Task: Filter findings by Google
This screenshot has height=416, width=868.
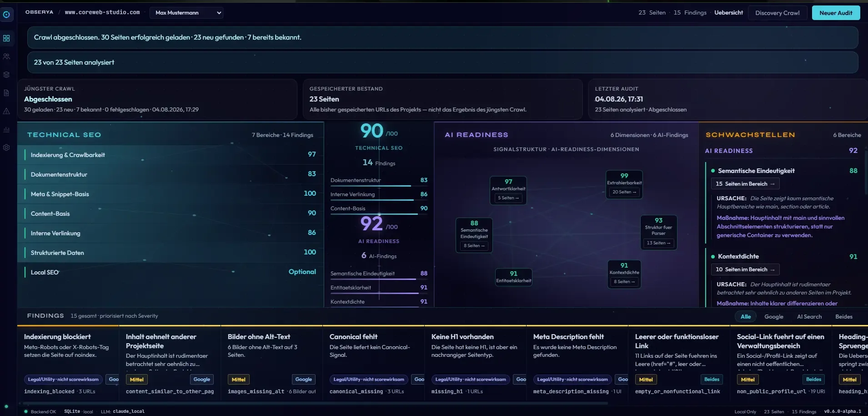Action: 773,317
